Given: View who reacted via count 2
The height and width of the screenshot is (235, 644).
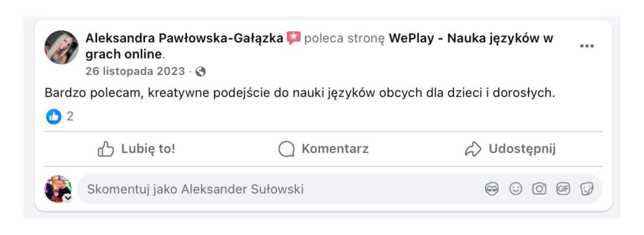Looking at the screenshot, I should 70,116.
